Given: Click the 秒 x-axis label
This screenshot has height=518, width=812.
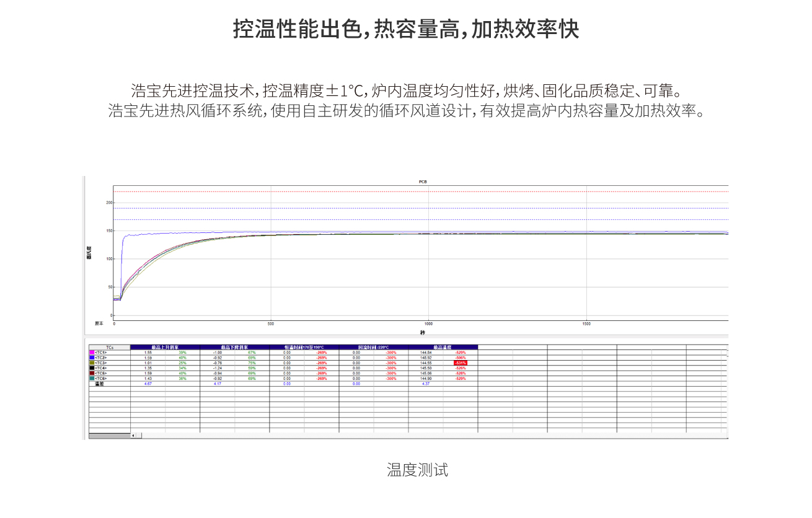Looking at the screenshot, I should [423, 332].
